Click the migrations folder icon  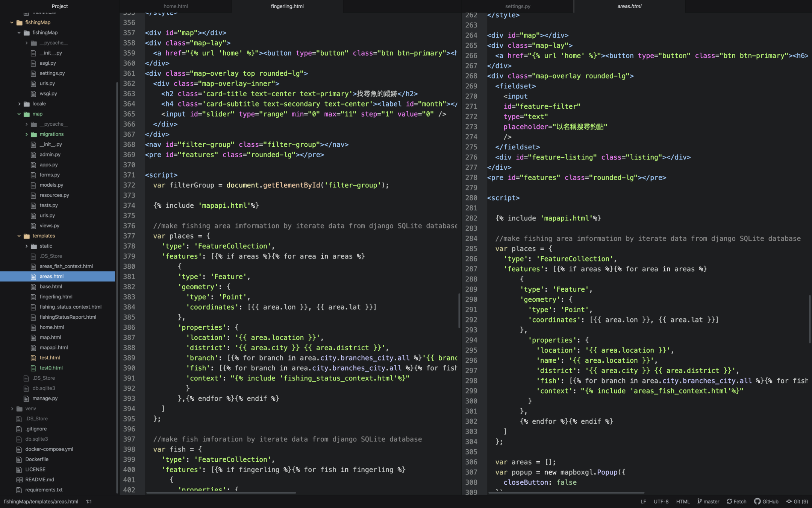tap(34, 134)
